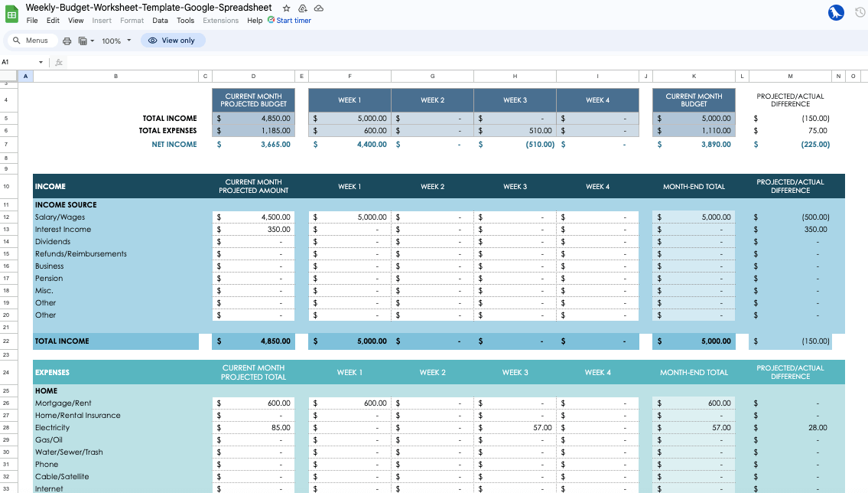Screen dimensions: 868x493
Task: Open the Help menu
Action: coord(255,21)
